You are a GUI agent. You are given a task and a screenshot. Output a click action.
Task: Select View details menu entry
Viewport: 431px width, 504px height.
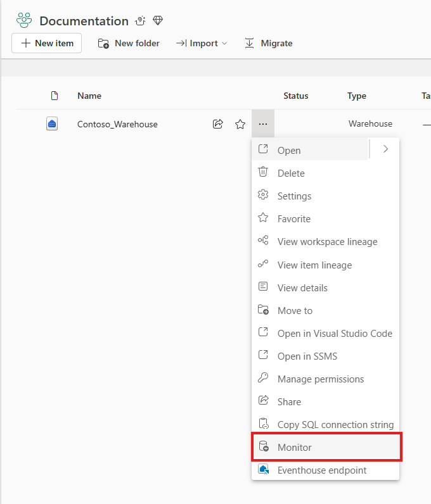coord(325,288)
